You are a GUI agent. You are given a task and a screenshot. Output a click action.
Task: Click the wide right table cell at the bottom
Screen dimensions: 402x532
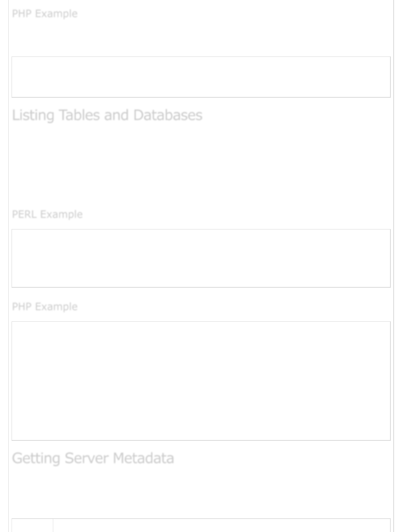point(222,525)
